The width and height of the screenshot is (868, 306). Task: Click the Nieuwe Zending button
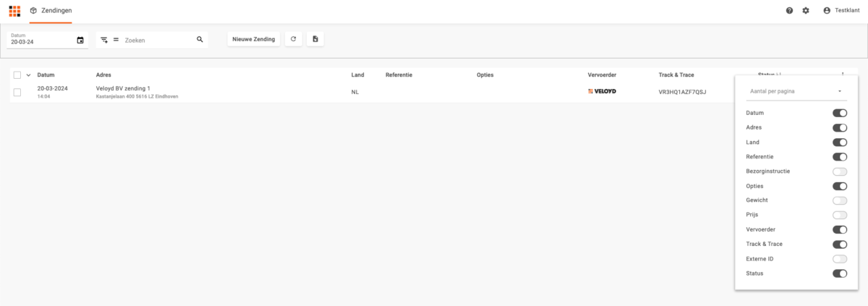[253, 39]
